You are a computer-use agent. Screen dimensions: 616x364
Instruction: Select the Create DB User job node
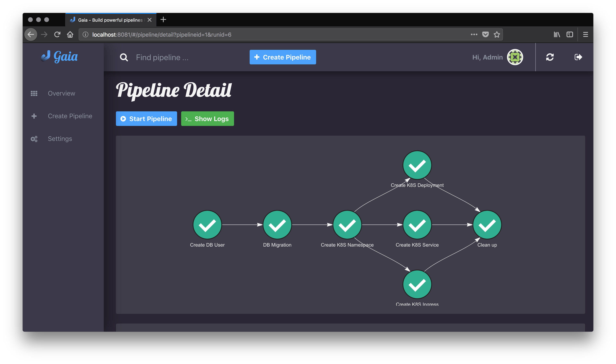pyautogui.click(x=207, y=225)
